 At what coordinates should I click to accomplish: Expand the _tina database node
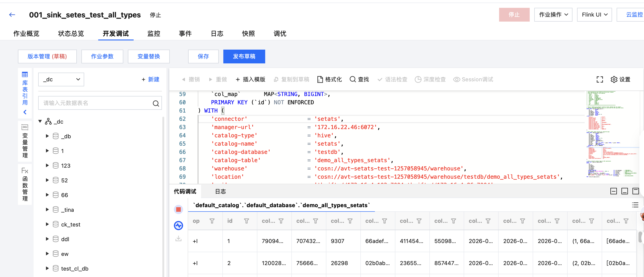point(47,210)
